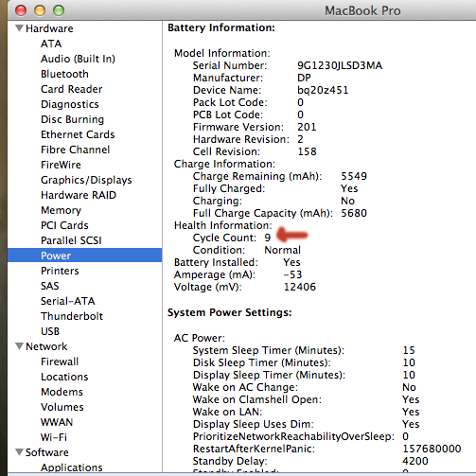Open the Bluetooth hardware entry
The height and width of the screenshot is (476, 476).
[x=64, y=74]
